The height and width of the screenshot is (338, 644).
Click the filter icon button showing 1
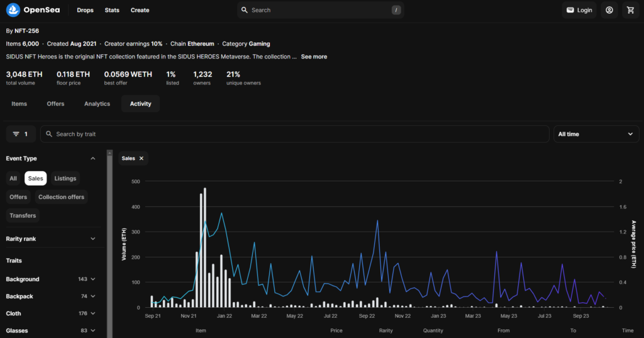click(21, 134)
